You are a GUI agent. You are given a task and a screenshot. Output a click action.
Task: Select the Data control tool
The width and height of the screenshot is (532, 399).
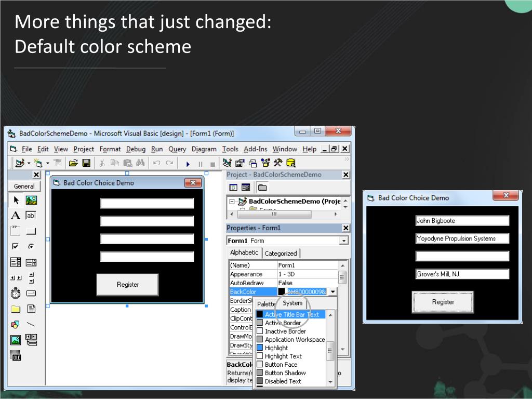pos(31,340)
